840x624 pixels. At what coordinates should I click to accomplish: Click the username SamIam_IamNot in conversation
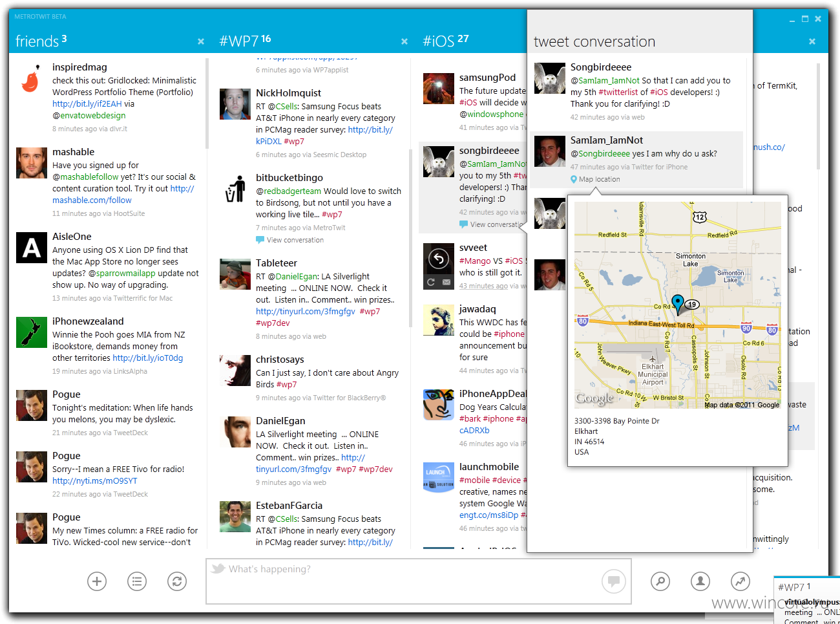[607, 140]
